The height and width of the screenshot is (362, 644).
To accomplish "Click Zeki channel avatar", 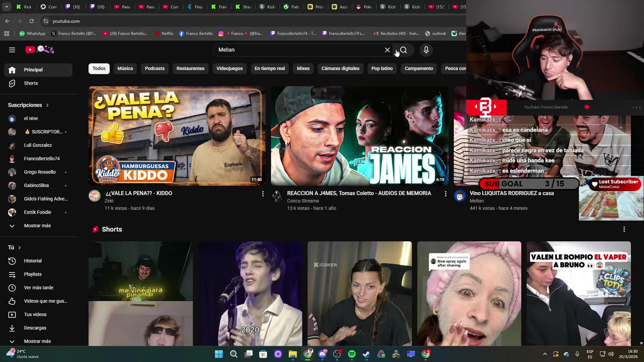I will pyautogui.click(x=95, y=196).
